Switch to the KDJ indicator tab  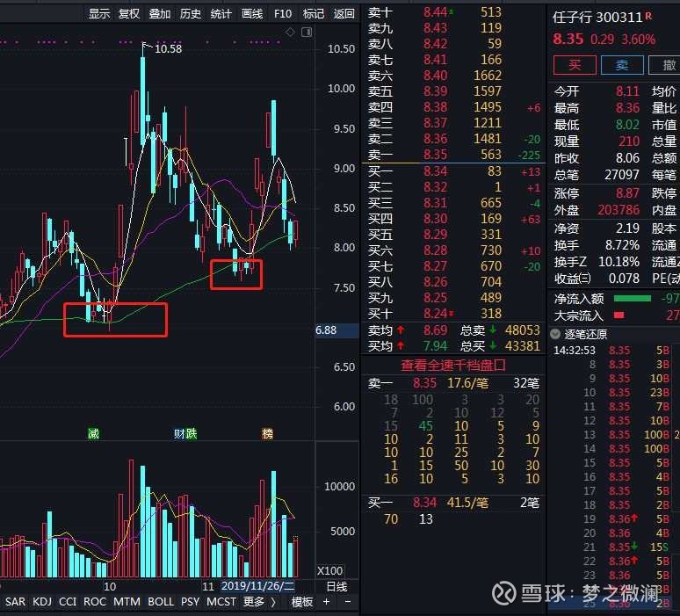coord(41,602)
